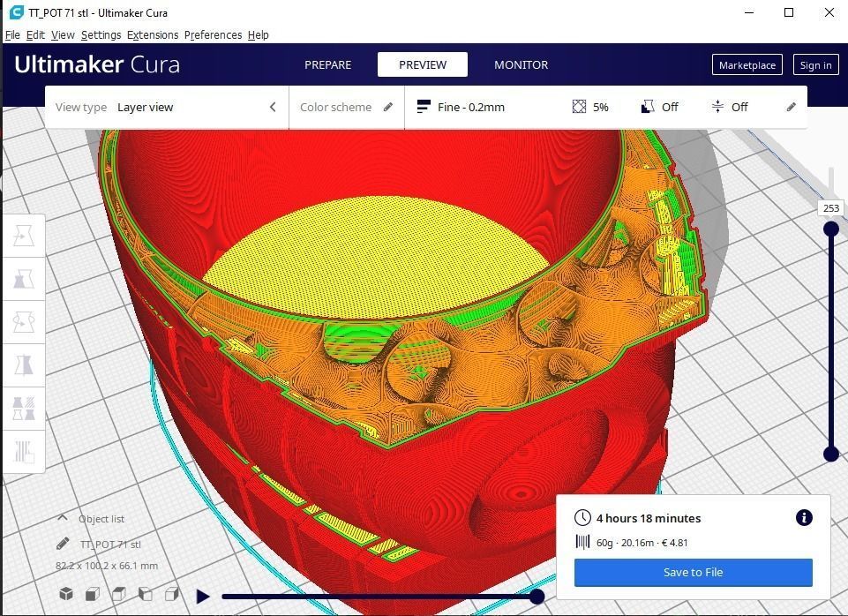The width and height of the screenshot is (848, 616).
Task: Click the support Off icon
Action: click(x=648, y=107)
